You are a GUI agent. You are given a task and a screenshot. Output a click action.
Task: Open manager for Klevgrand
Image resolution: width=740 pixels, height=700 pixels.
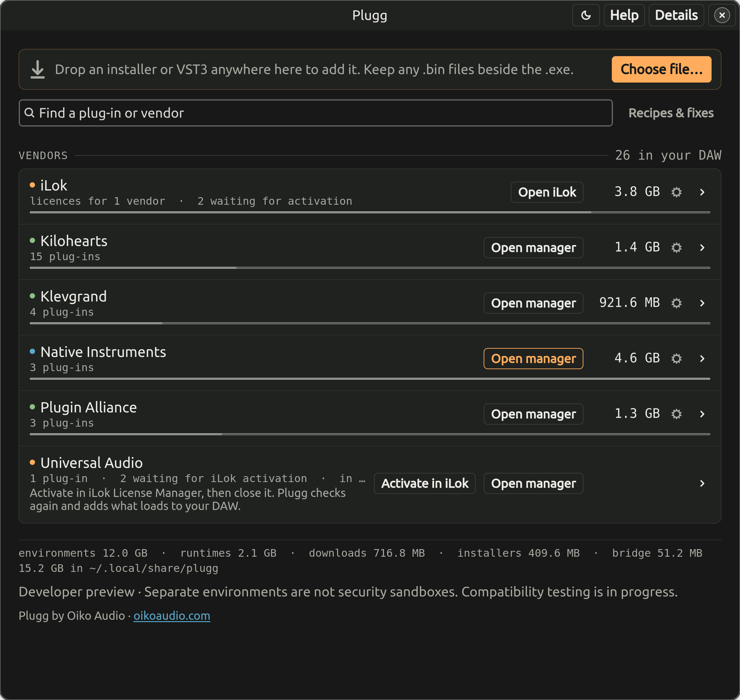pyautogui.click(x=533, y=303)
